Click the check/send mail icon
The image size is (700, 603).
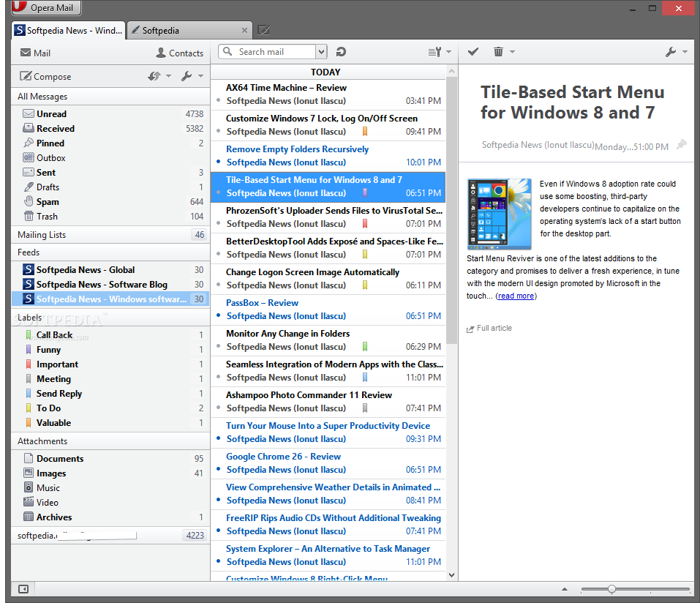click(154, 76)
